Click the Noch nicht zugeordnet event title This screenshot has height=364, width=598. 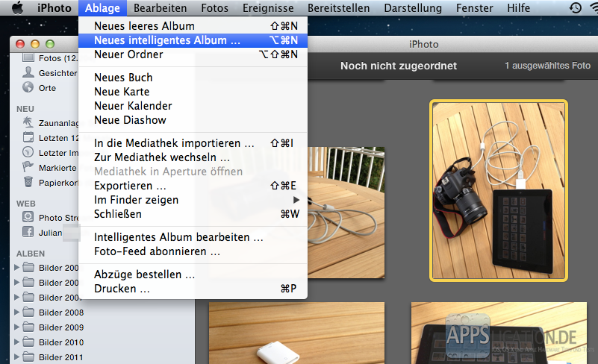(399, 66)
